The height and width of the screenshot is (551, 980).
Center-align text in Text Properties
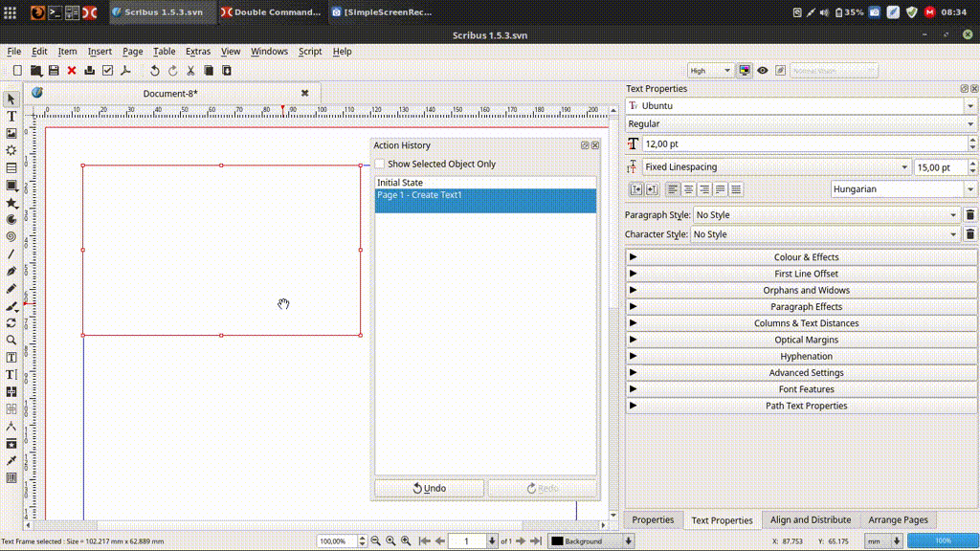pyautogui.click(x=689, y=189)
